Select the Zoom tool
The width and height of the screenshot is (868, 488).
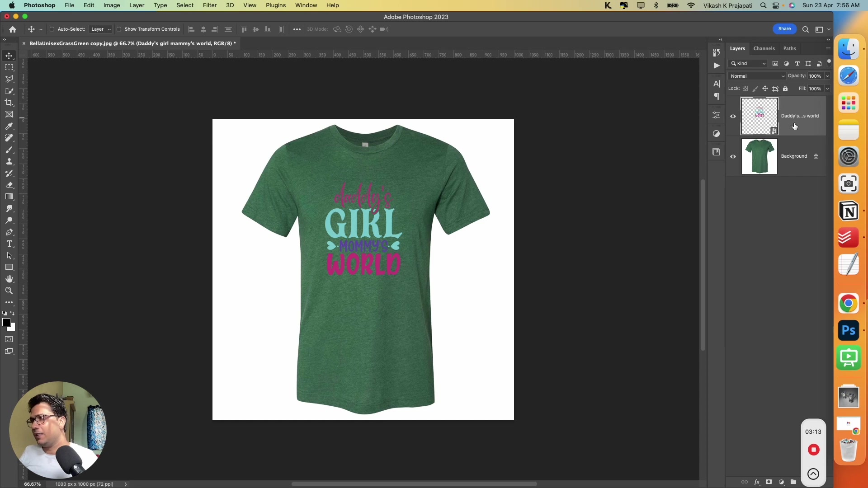tap(9, 291)
